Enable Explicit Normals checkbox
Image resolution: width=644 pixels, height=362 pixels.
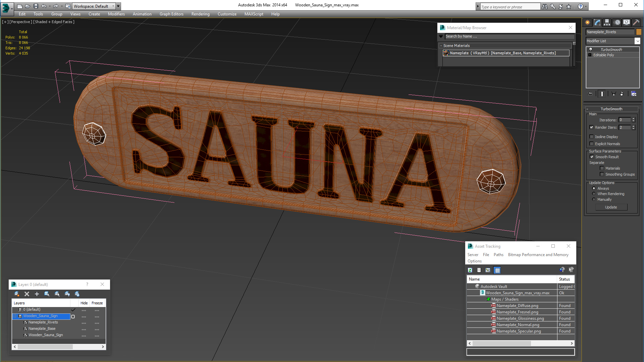[x=592, y=144]
